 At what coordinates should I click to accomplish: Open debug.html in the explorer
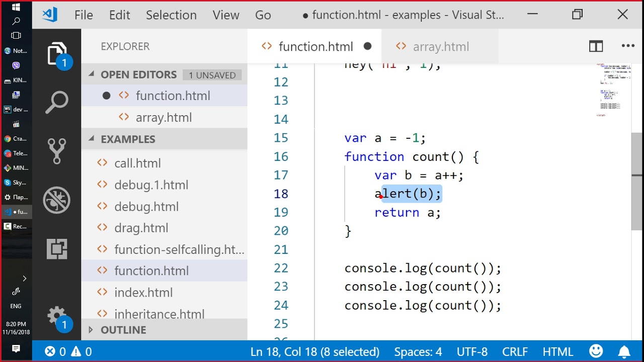[x=164, y=206]
